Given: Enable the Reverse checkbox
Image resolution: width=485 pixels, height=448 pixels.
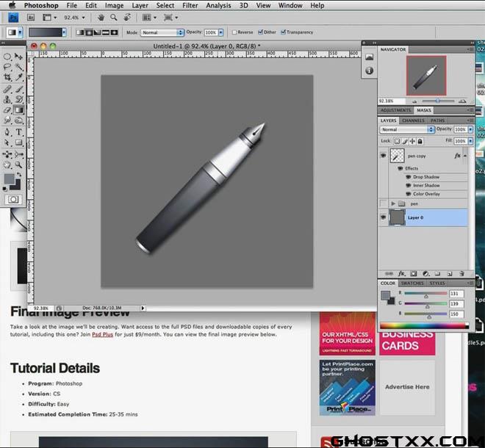Looking at the screenshot, I should point(234,32).
